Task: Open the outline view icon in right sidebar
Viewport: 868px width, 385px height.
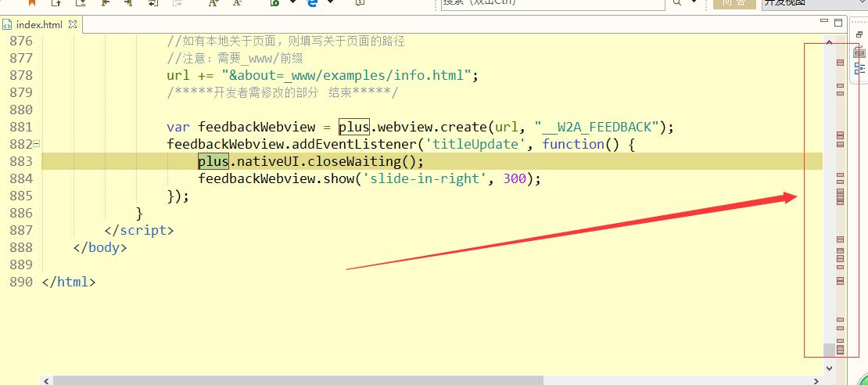Action: pyautogui.click(x=859, y=69)
